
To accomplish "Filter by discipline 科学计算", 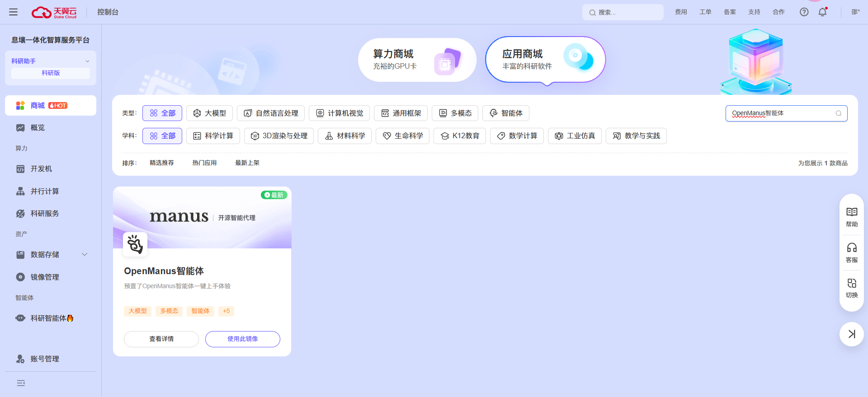I will (213, 136).
